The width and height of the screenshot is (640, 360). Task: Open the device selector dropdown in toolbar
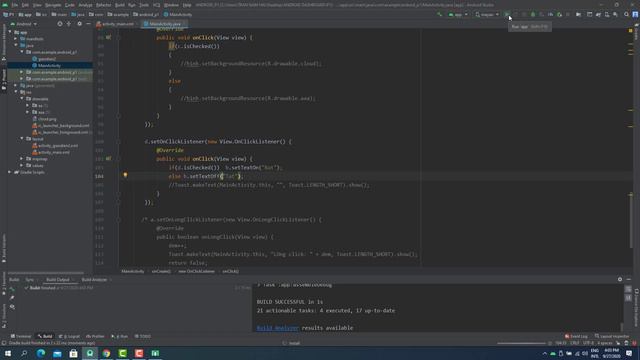click(x=487, y=14)
